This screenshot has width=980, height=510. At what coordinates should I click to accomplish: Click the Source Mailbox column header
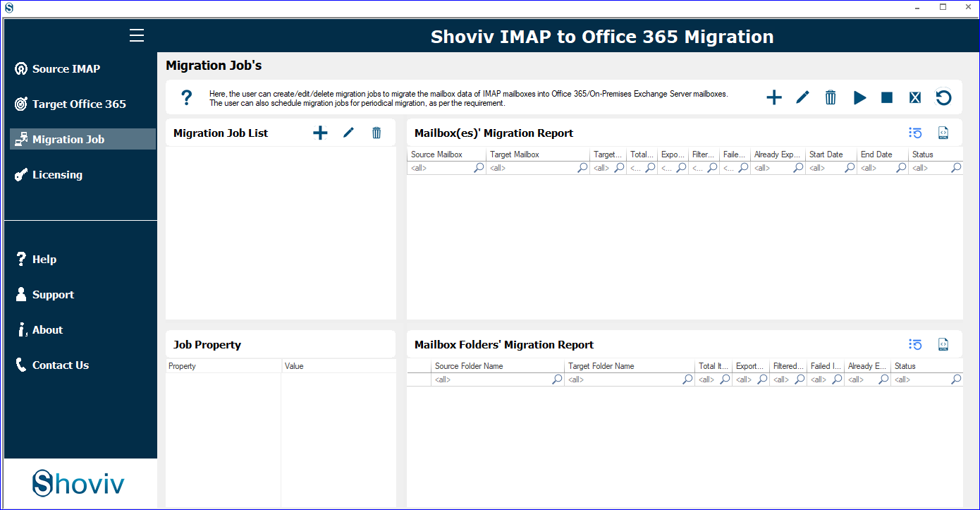pyautogui.click(x=446, y=154)
